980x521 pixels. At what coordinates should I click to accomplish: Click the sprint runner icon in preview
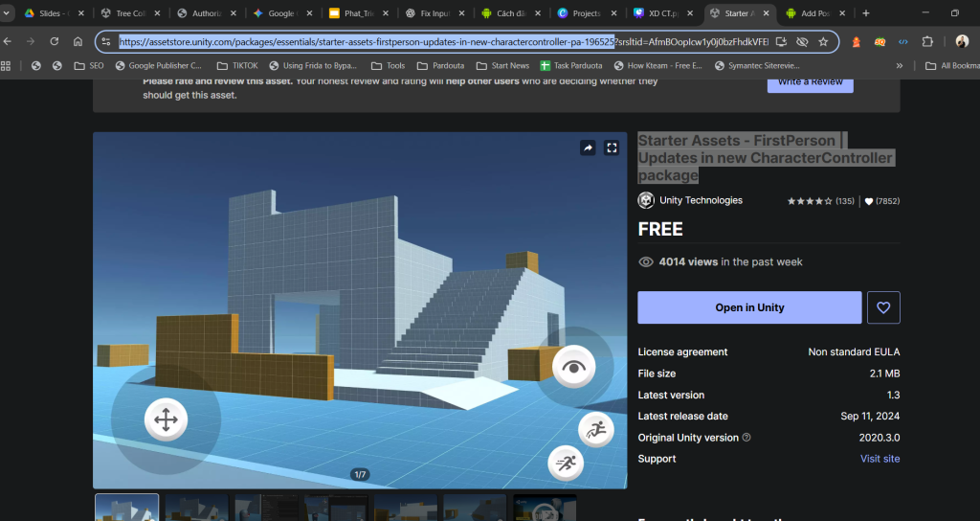pos(565,464)
